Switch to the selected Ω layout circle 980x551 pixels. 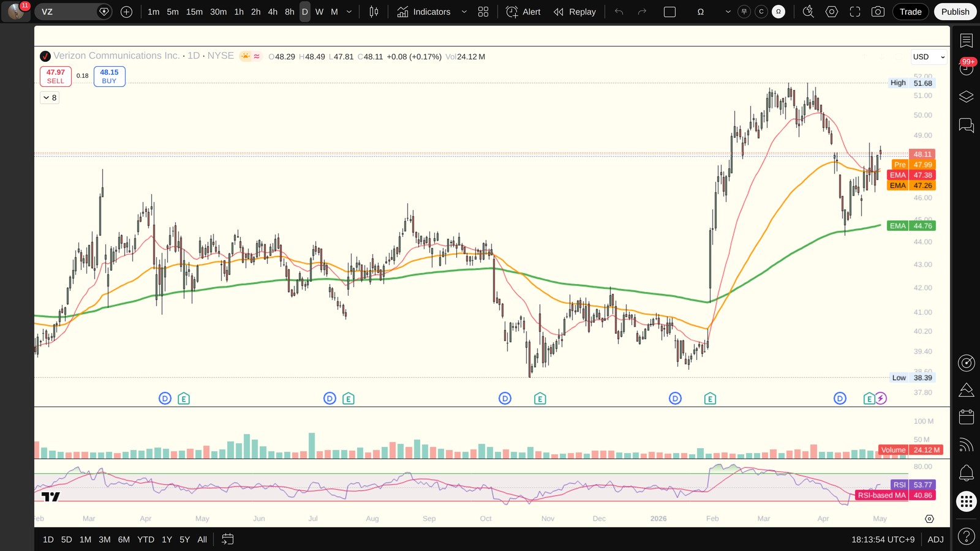778,12
